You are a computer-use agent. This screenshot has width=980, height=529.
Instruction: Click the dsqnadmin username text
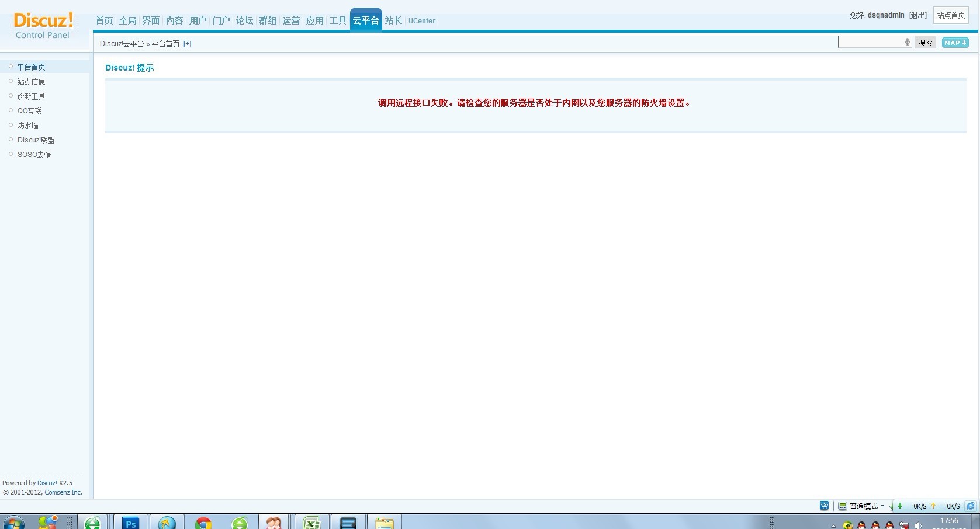(x=886, y=15)
